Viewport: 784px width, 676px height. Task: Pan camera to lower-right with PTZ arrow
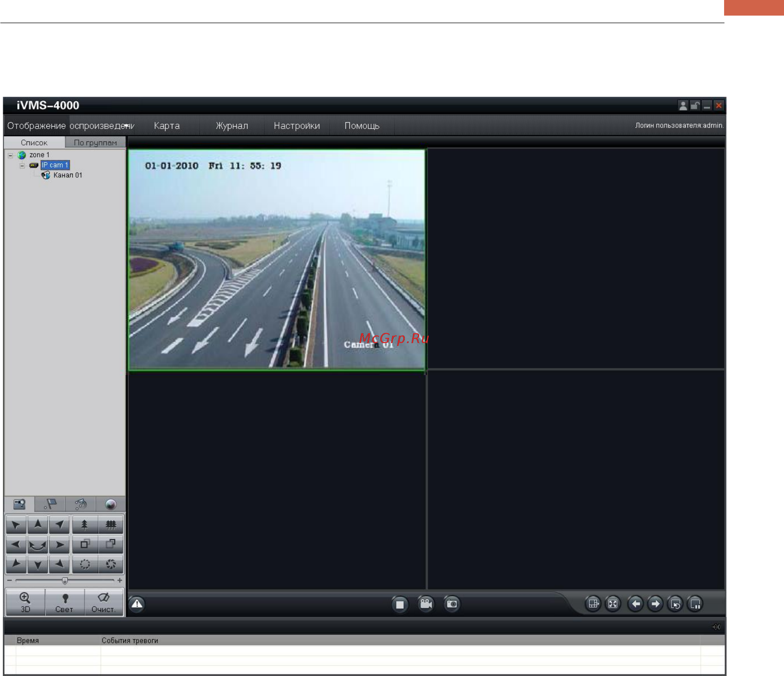coord(60,564)
